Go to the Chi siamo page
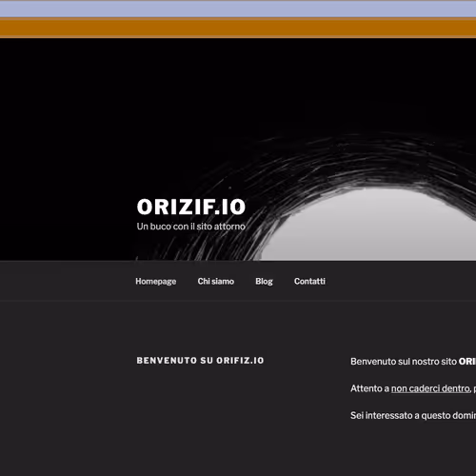 point(216,281)
